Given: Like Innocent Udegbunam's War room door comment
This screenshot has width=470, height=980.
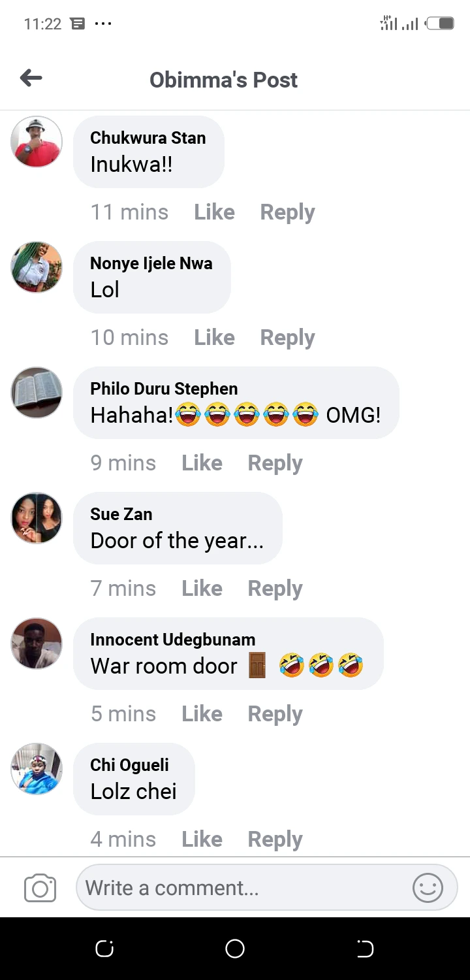Looking at the screenshot, I should point(202,714).
